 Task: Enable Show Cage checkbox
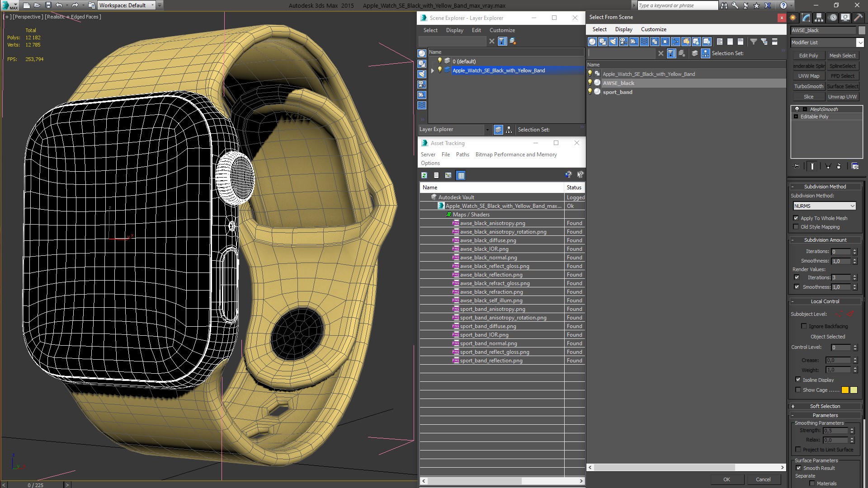[798, 390]
